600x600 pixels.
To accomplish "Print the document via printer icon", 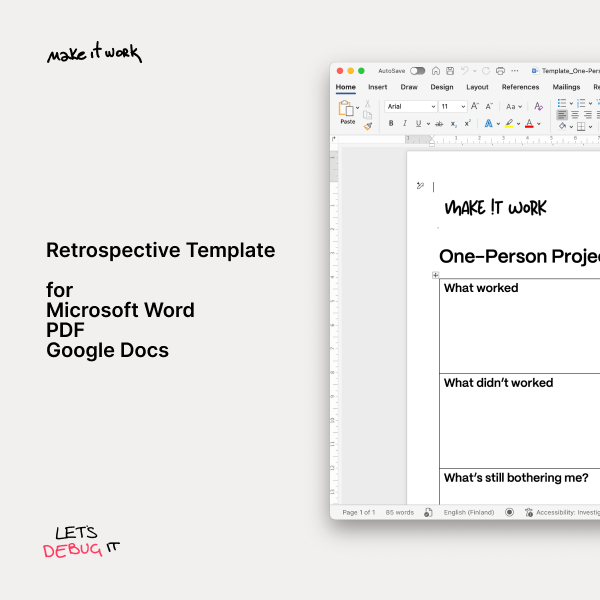I will point(500,71).
